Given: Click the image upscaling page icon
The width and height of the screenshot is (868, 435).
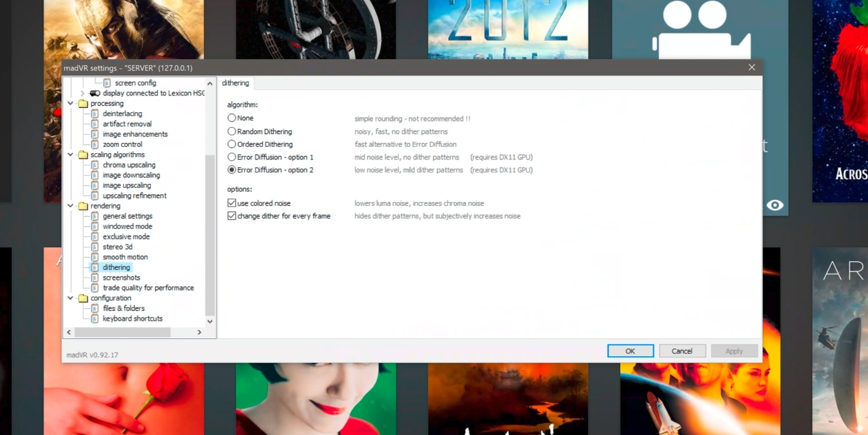Looking at the screenshot, I should (95, 185).
